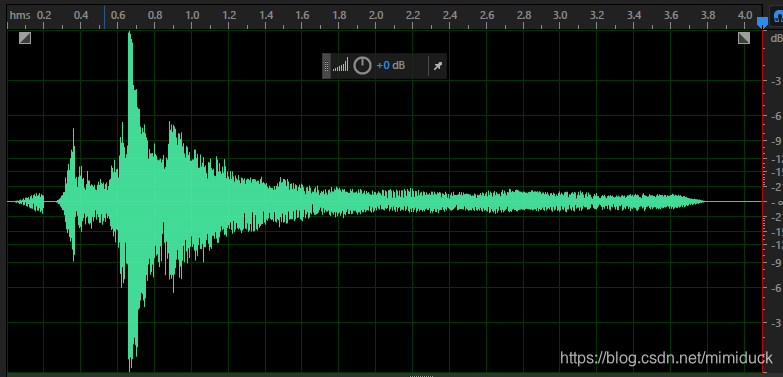
Task: Click the panel resize grip at bottom edge
Action: pos(421,375)
